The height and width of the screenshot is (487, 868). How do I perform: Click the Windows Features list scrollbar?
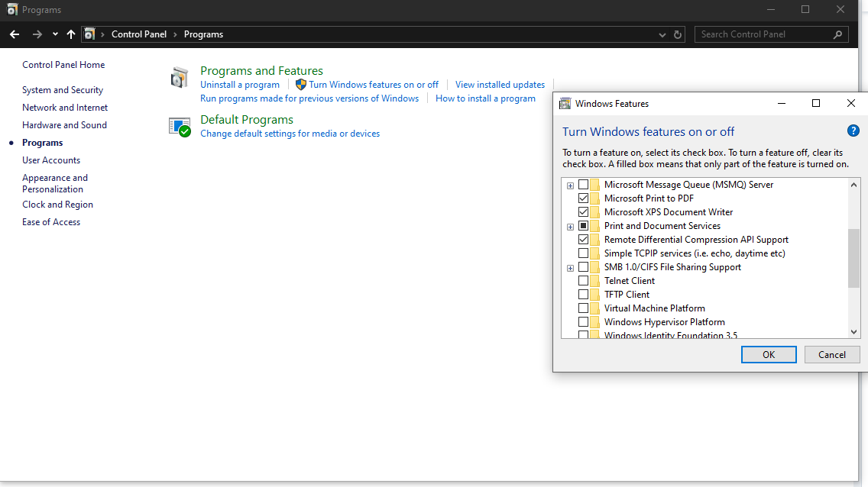pyautogui.click(x=853, y=260)
